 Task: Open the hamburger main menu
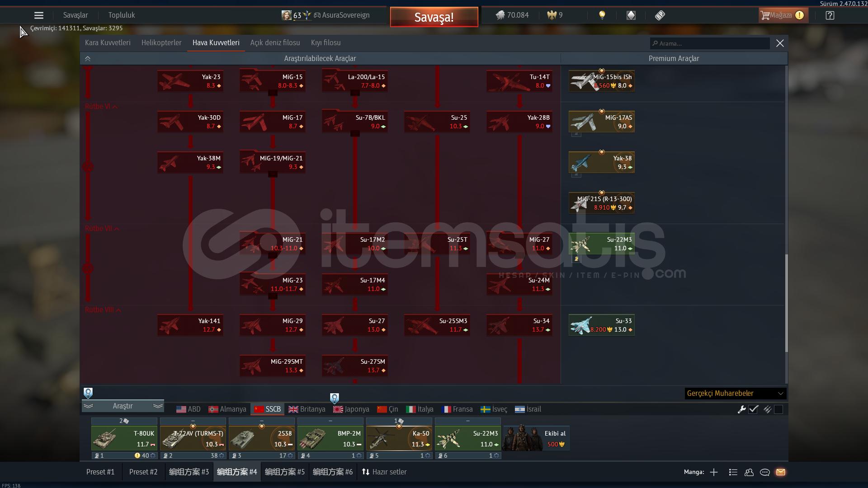coord(39,15)
